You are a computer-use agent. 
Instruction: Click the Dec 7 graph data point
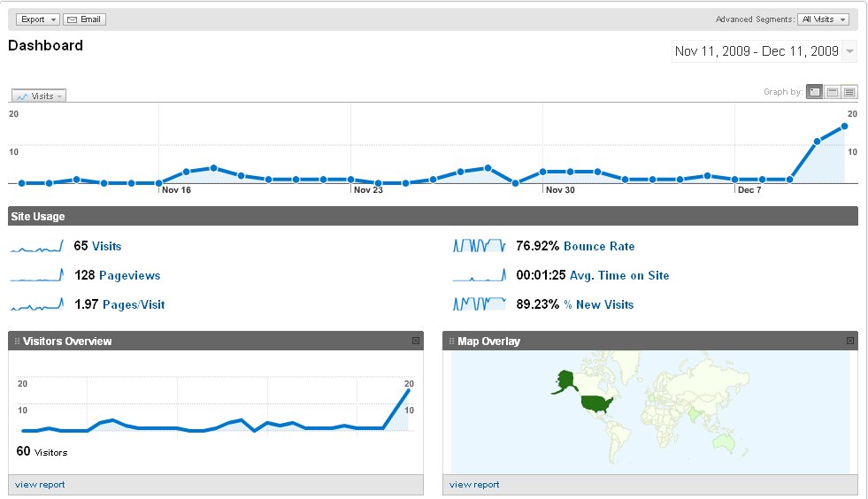[734, 180]
